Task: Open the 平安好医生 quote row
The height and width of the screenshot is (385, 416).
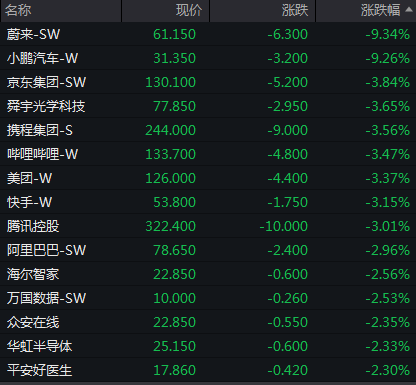Action: click(208, 370)
